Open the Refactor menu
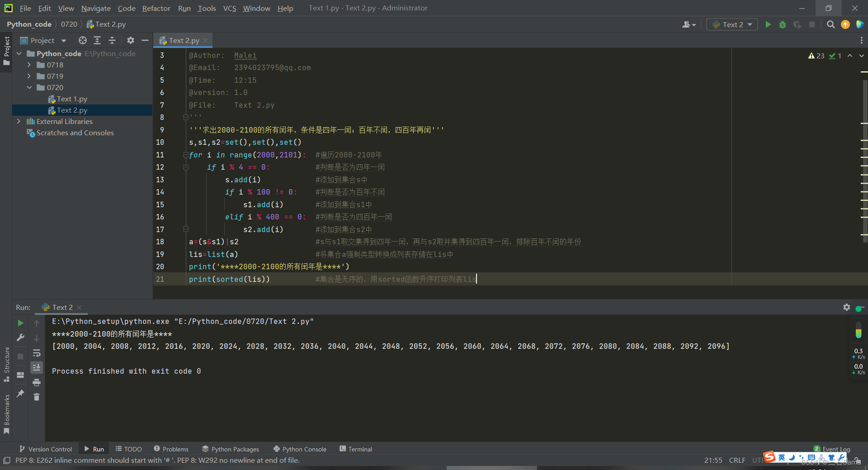 (156, 8)
